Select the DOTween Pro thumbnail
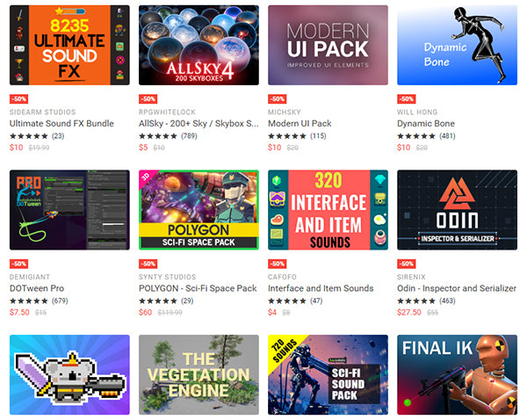 [x=69, y=210]
